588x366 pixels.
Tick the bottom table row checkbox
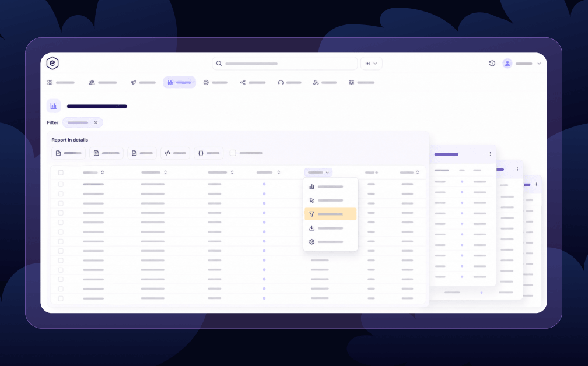pos(61,298)
